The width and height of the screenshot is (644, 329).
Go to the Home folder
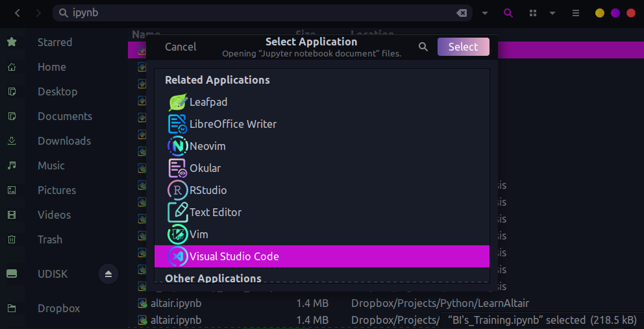point(52,67)
